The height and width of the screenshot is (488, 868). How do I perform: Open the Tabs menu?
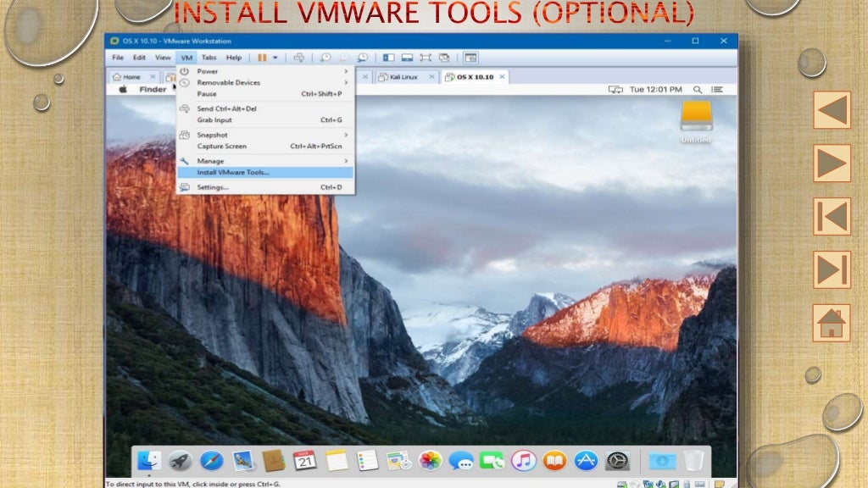(x=209, y=58)
